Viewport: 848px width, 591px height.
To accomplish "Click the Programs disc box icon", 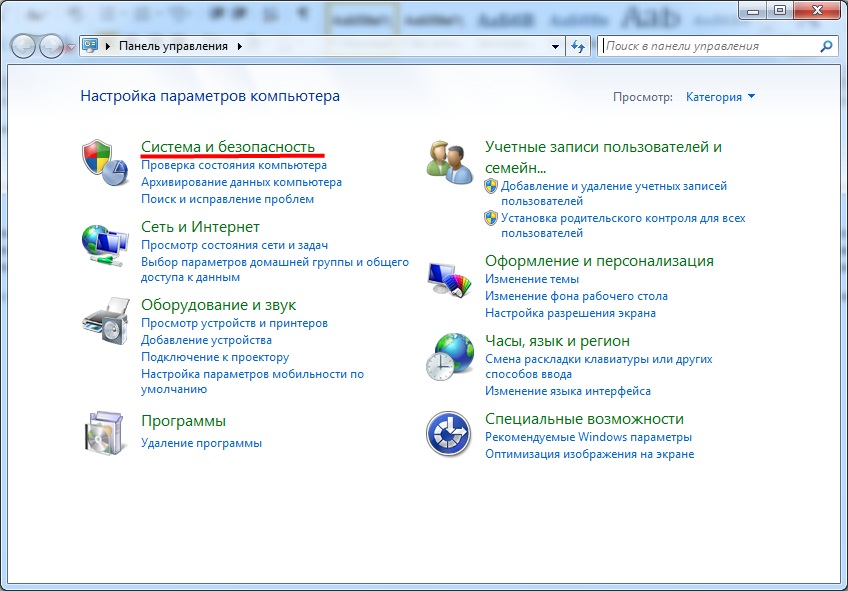I will pyautogui.click(x=104, y=433).
